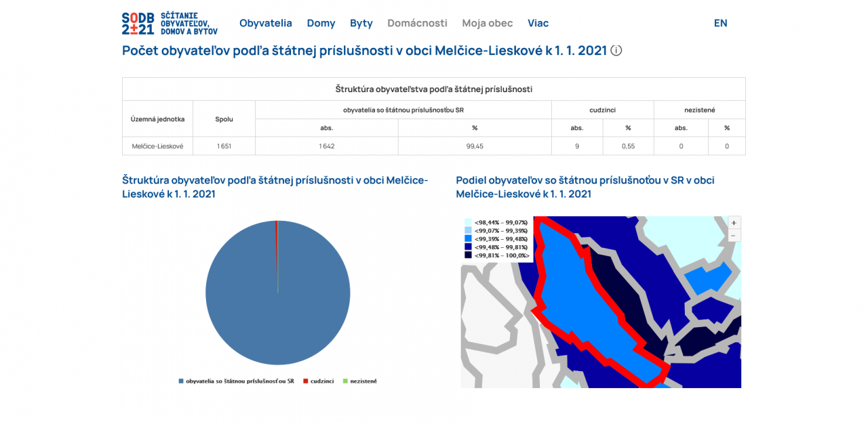The height and width of the screenshot is (422, 868).
Task: Zoom out on the map with minus button
Action: click(x=734, y=236)
